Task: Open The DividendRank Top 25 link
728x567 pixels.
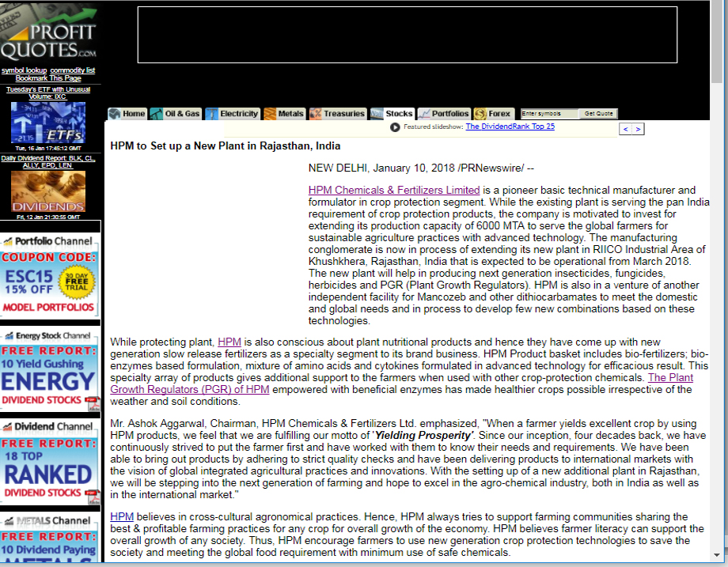Action: coord(510,127)
